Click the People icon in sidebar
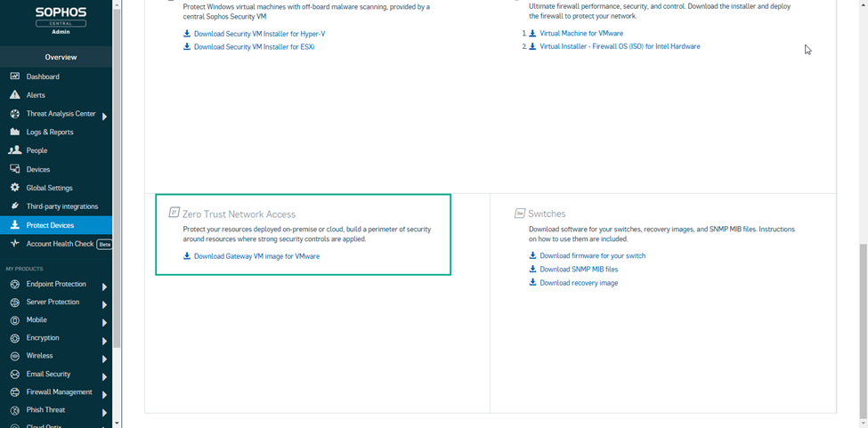The image size is (868, 428). [15, 150]
